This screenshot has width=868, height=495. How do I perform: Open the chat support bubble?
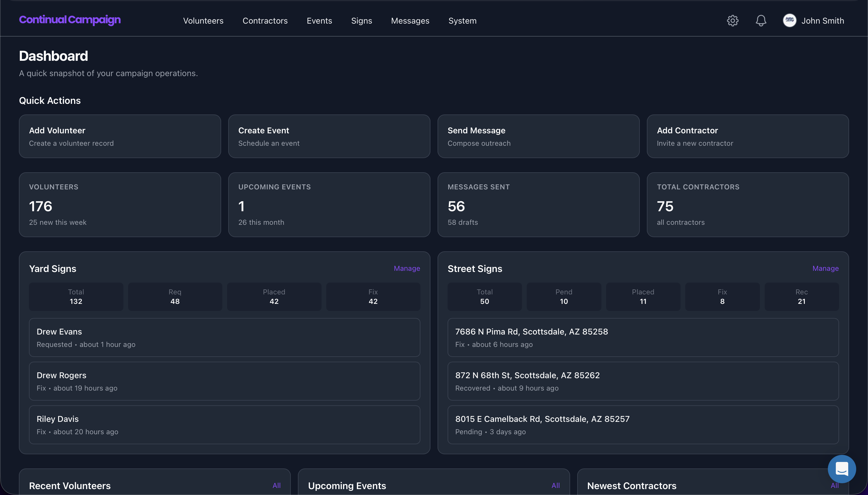point(841,469)
